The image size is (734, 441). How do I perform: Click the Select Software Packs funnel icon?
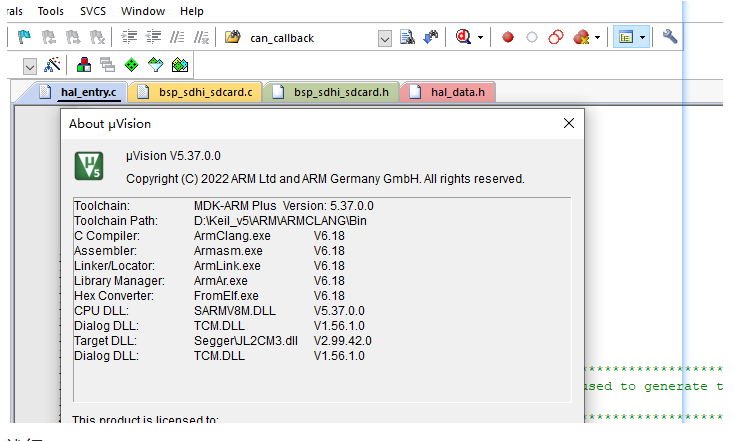pyautogui.click(x=155, y=65)
